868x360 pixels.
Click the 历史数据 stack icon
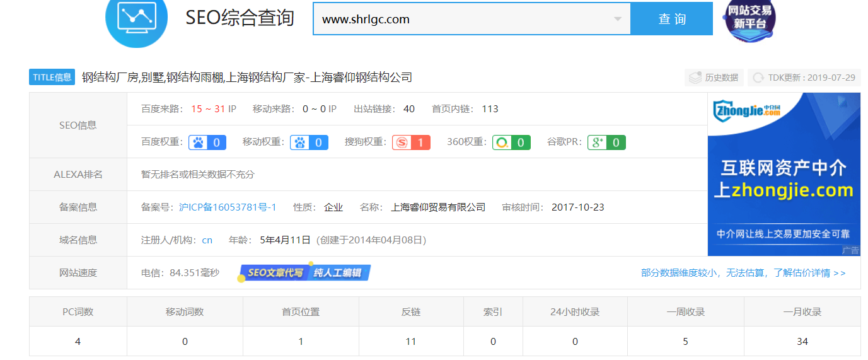click(695, 78)
